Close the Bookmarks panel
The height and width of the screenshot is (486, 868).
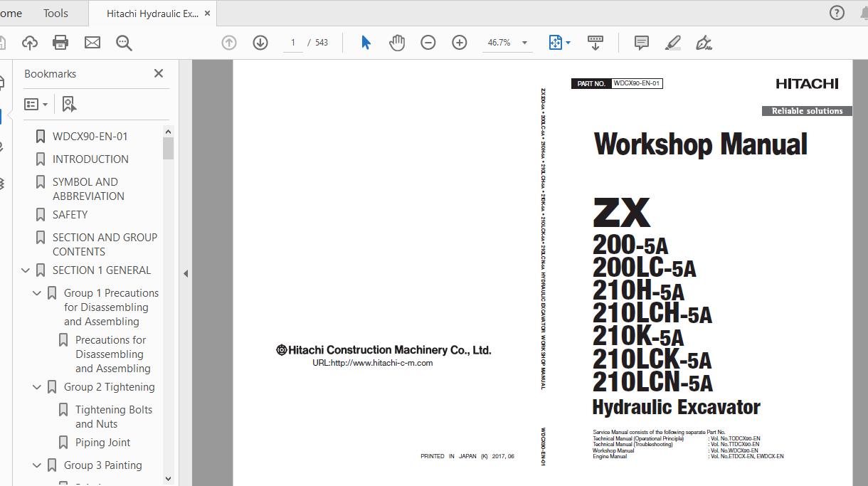click(x=159, y=73)
